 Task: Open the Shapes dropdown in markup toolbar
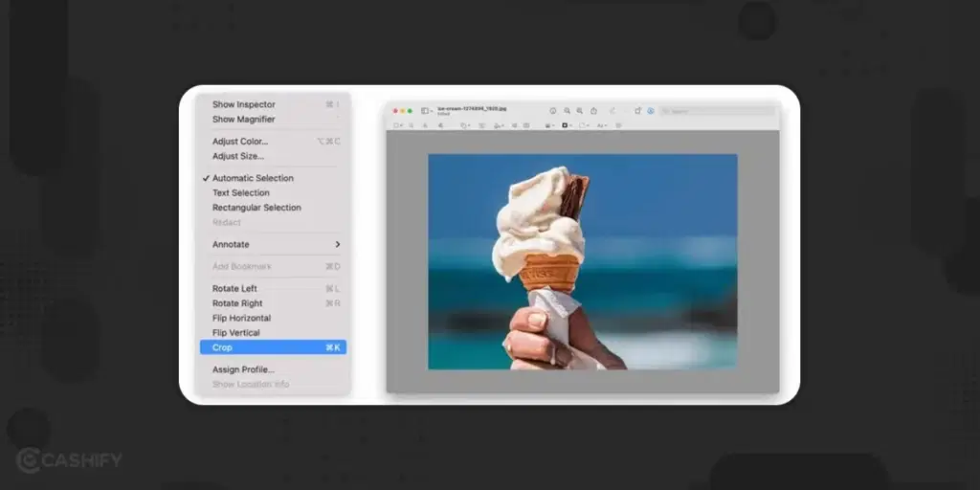pos(466,125)
